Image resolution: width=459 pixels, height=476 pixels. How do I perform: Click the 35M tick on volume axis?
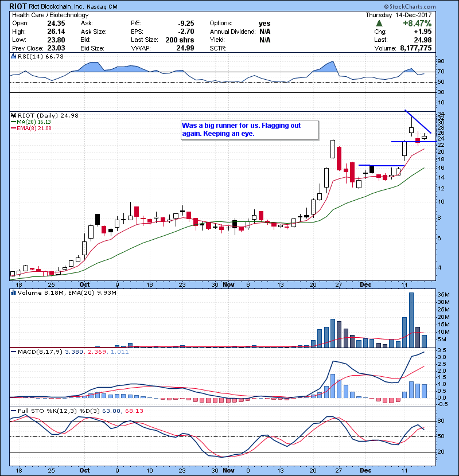point(443,295)
